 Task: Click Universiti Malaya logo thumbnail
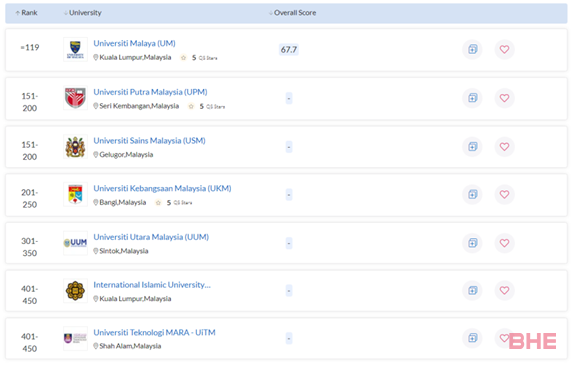pos(75,50)
